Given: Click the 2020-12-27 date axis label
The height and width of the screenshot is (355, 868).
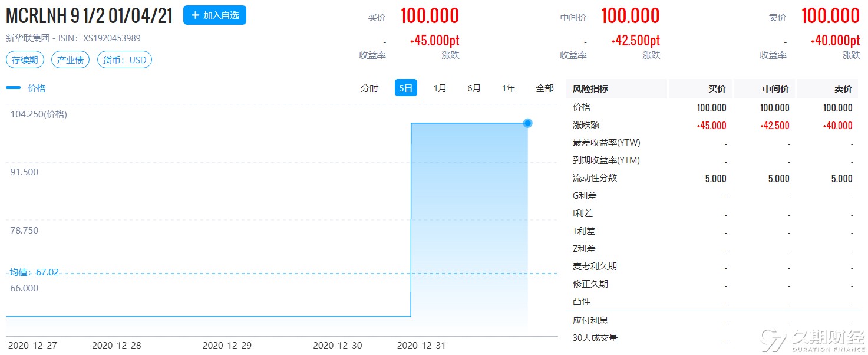Looking at the screenshot, I should [32, 346].
